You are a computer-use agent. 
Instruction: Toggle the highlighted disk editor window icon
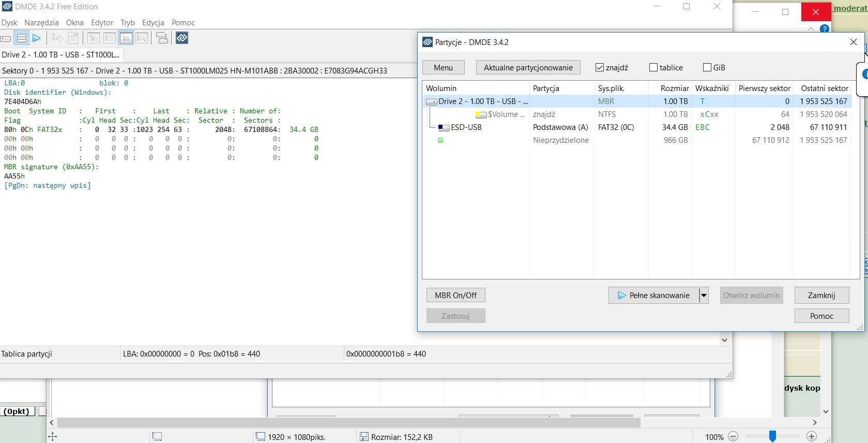[126, 38]
